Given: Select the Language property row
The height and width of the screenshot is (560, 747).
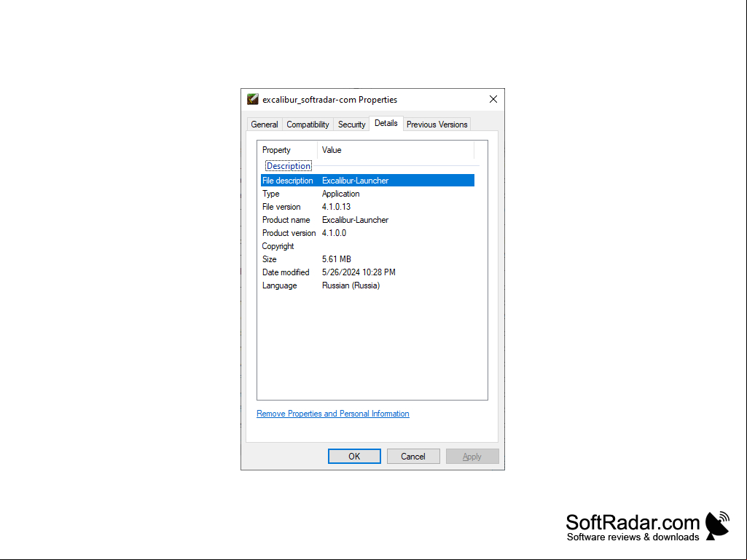Looking at the screenshot, I should 367,285.
